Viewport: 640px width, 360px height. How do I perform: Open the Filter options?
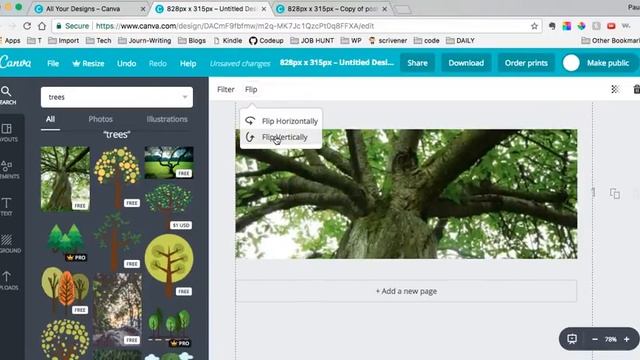click(226, 89)
